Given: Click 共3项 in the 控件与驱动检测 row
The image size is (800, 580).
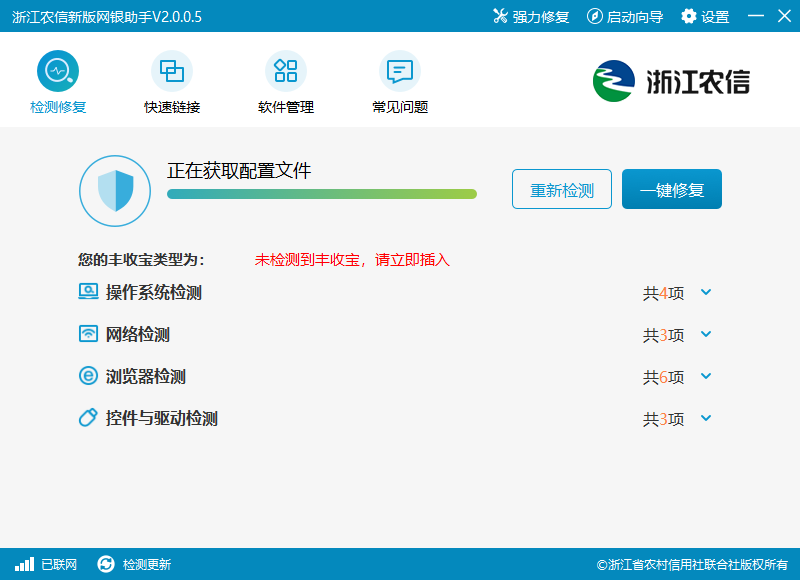Looking at the screenshot, I should [x=663, y=419].
